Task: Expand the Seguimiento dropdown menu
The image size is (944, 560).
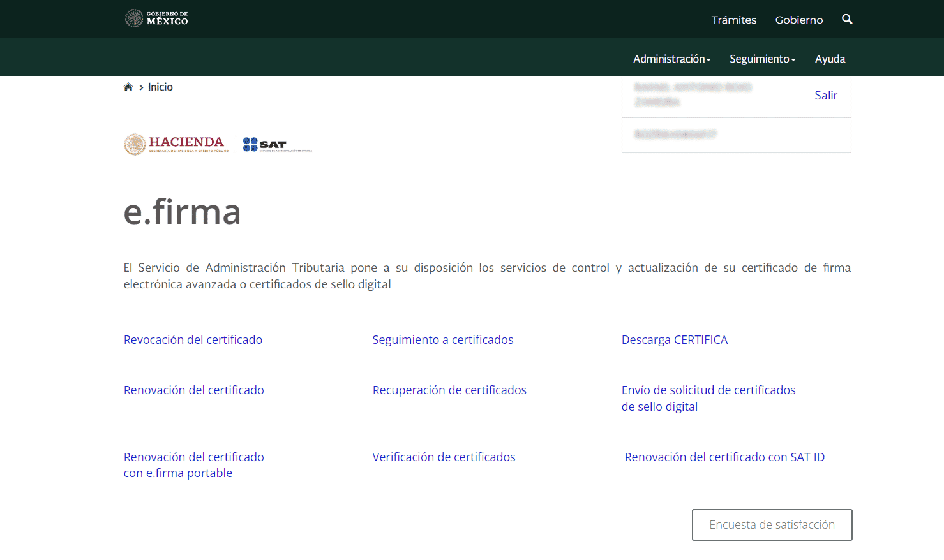Action: [x=761, y=58]
